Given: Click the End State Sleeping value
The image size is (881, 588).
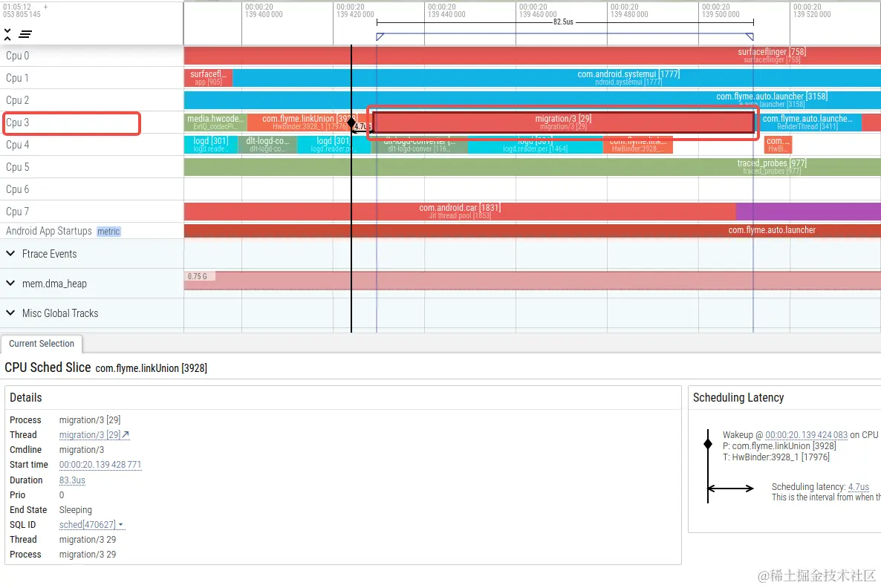Looking at the screenshot, I should (x=75, y=510).
